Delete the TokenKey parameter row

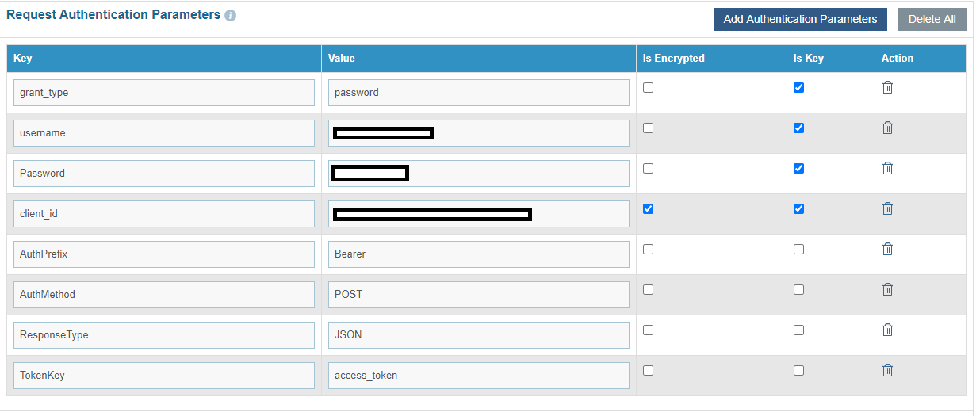pos(887,370)
